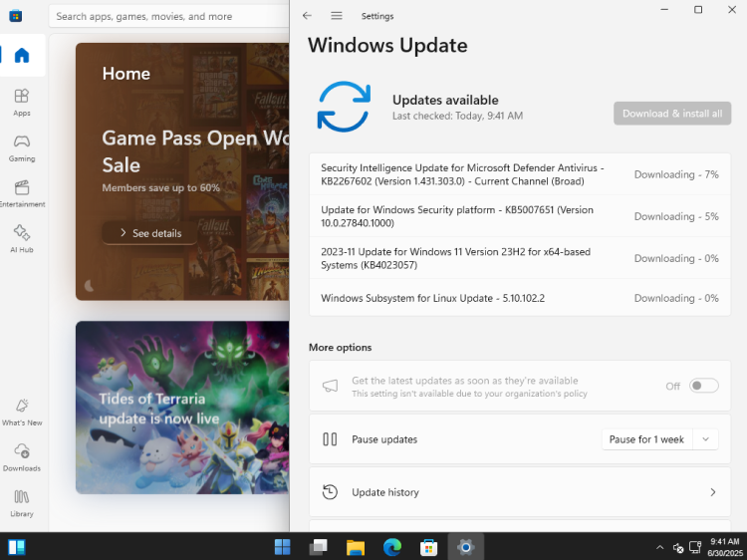Image resolution: width=747 pixels, height=560 pixels.
Task: Open AI Hub in Microsoft Store
Action: (x=22, y=239)
